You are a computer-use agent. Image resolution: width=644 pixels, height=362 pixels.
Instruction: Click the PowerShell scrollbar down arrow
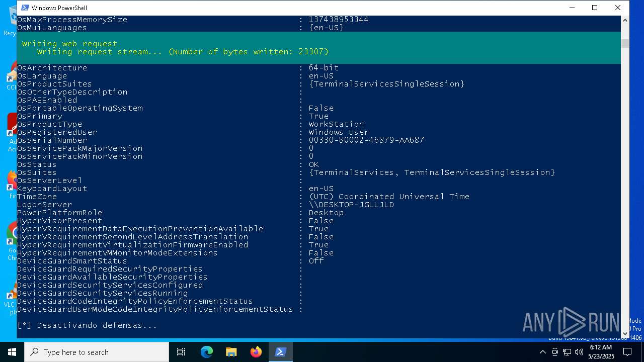pos(625,333)
